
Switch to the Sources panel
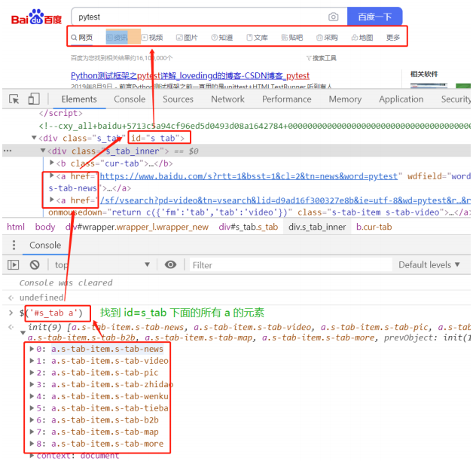pyautogui.click(x=178, y=99)
